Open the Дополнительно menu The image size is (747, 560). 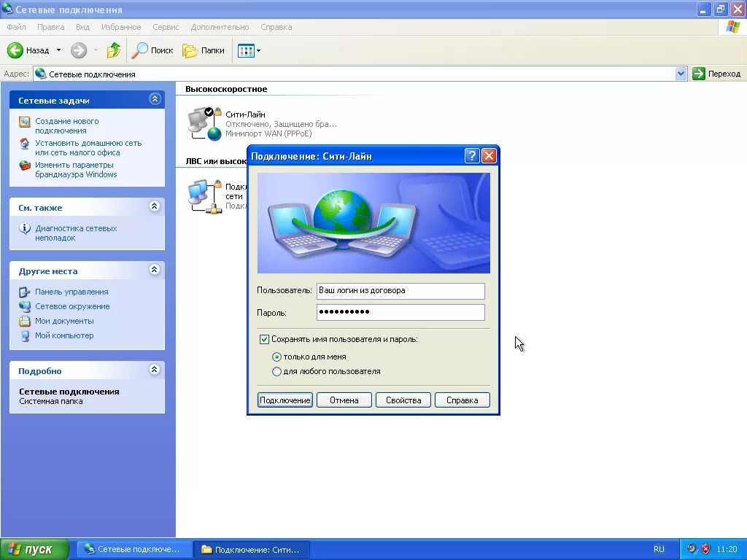tap(220, 27)
